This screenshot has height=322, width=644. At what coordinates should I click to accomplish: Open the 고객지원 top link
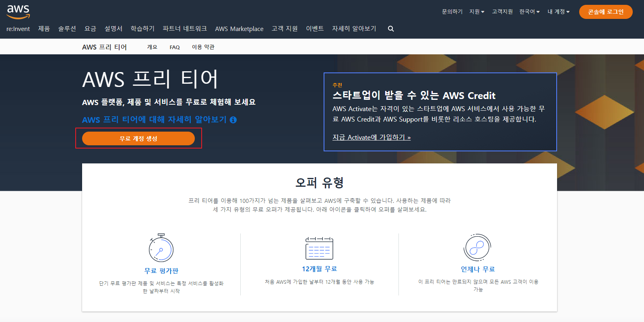coord(502,12)
